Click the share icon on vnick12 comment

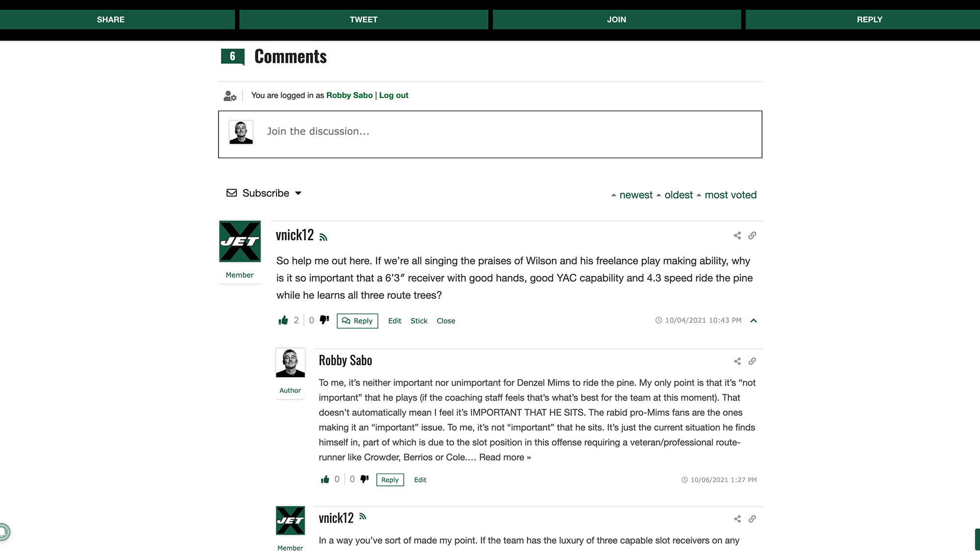pyautogui.click(x=737, y=236)
